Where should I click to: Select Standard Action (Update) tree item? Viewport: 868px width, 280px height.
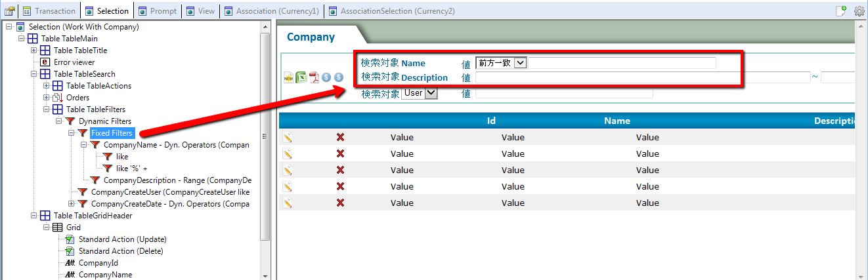point(122,239)
